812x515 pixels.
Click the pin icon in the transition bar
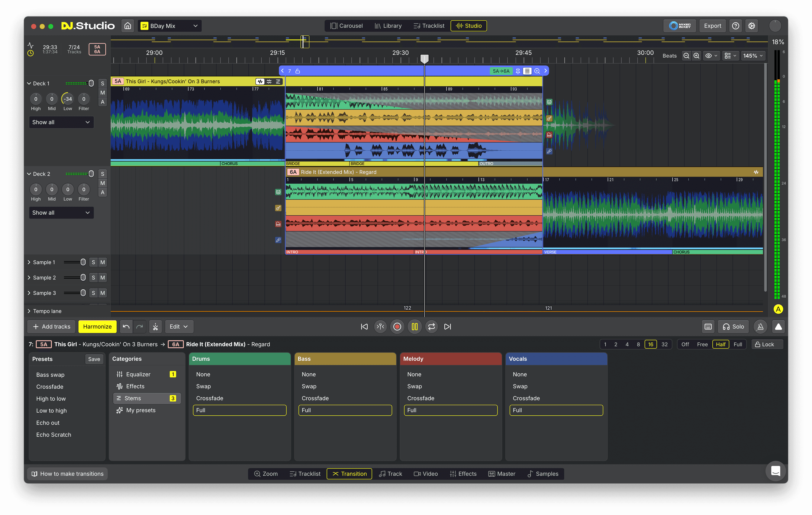point(518,71)
